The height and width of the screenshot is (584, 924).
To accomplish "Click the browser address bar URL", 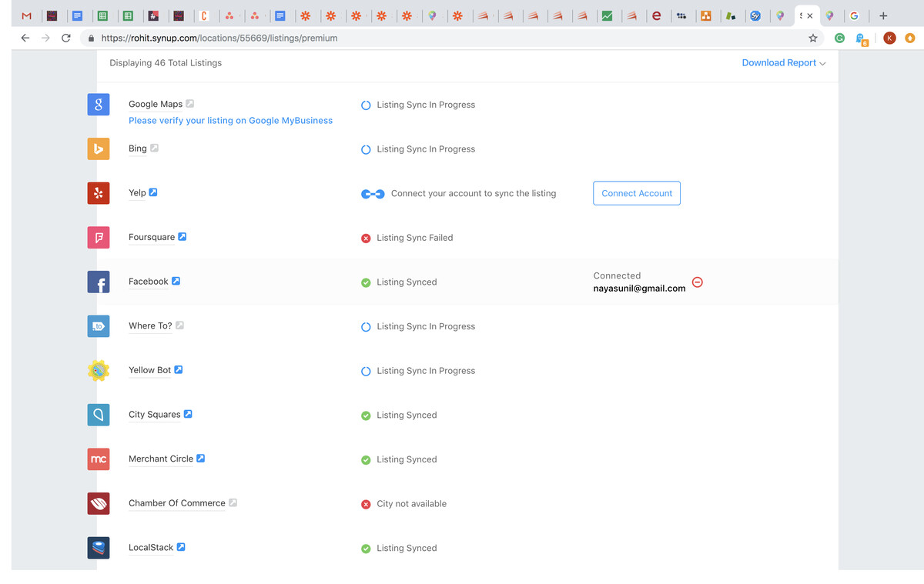I will 219,38.
